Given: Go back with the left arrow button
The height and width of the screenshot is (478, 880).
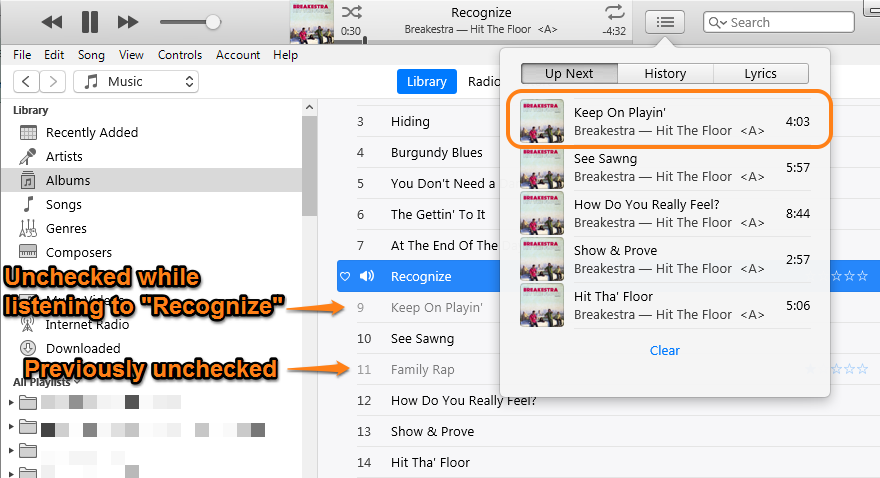Looking at the screenshot, I should pos(26,81).
